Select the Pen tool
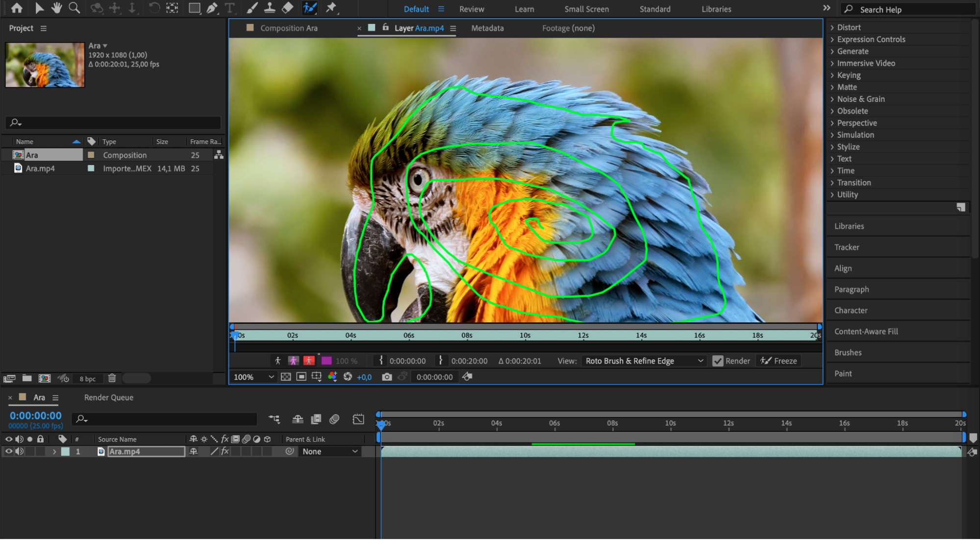Viewport: 980px width, 540px height. click(212, 8)
